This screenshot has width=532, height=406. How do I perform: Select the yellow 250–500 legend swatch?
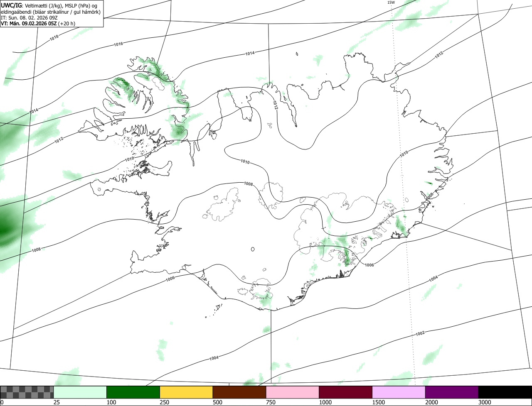[186, 392]
